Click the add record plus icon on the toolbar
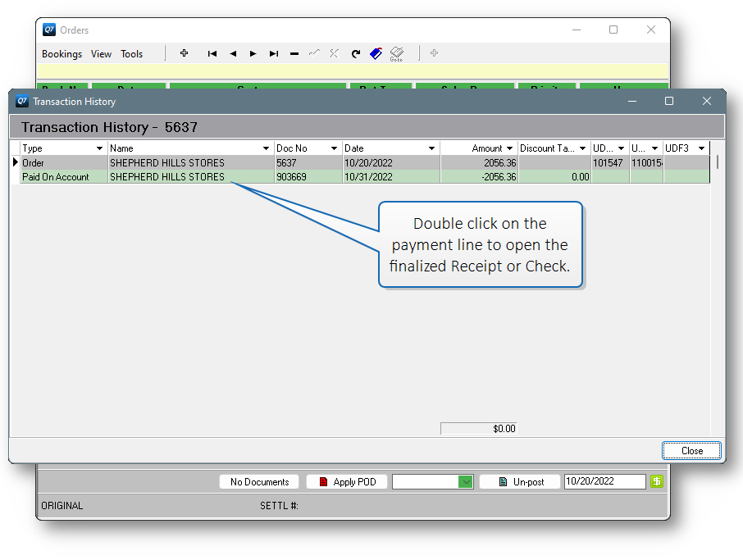The image size is (743, 560). point(184,53)
